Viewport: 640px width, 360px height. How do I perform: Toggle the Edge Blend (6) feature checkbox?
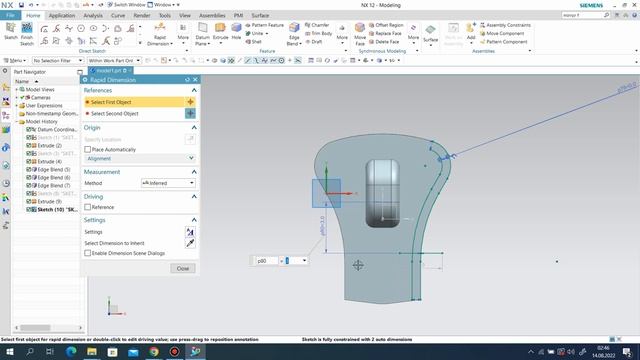[29, 178]
